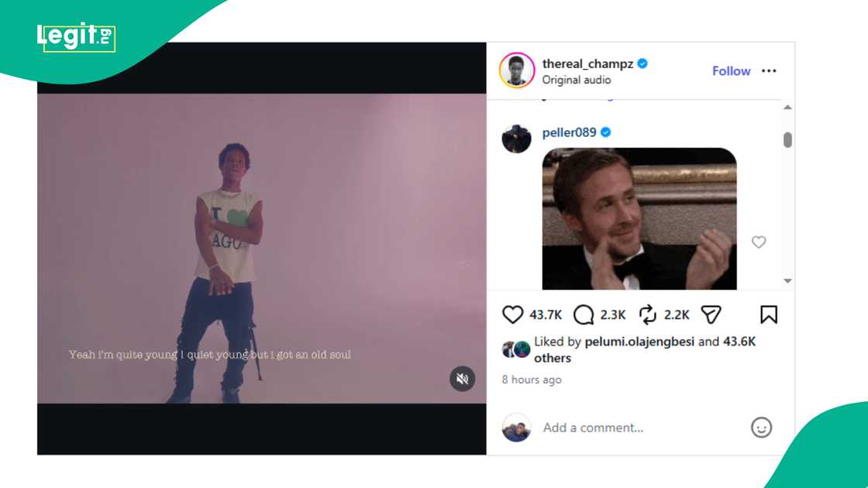Open the Original audio link
This screenshot has height=488, width=868.
[577, 80]
